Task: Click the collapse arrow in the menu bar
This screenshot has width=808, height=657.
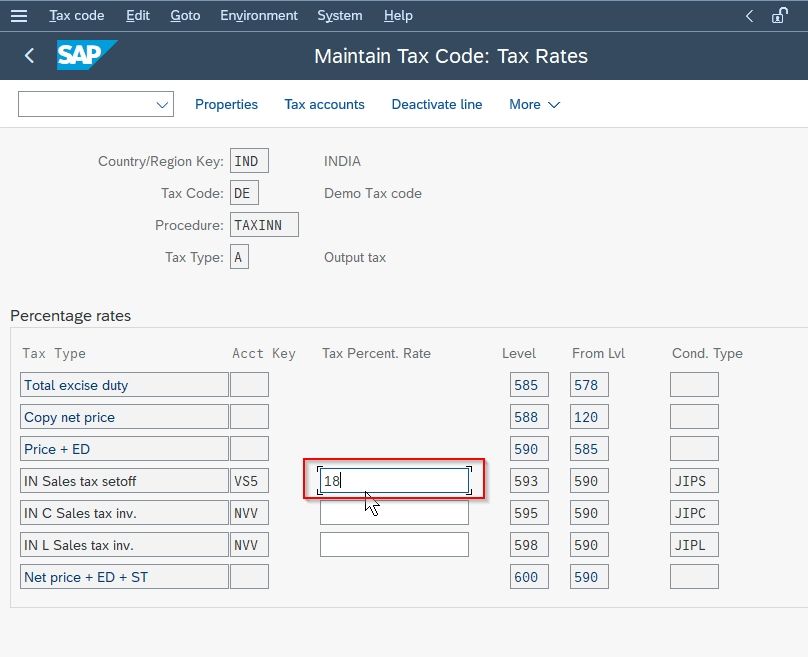Action: (x=750, y=16)
